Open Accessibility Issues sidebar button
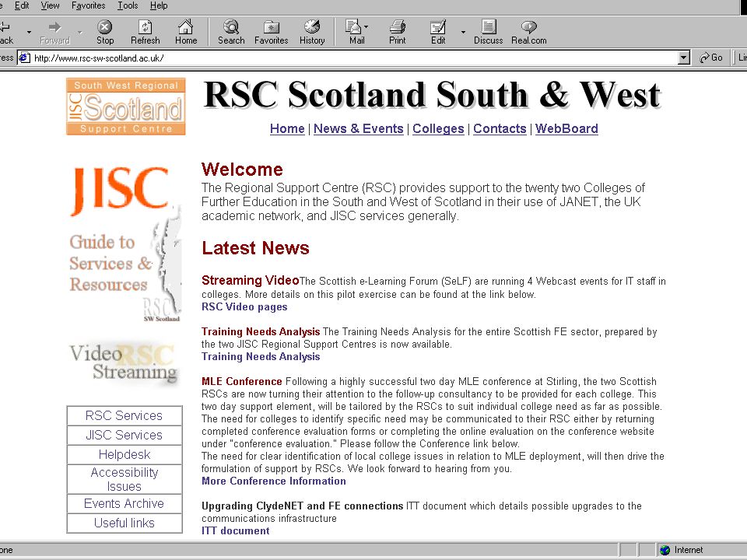Screen dimensions: 747x560 (x=124, y=480)
